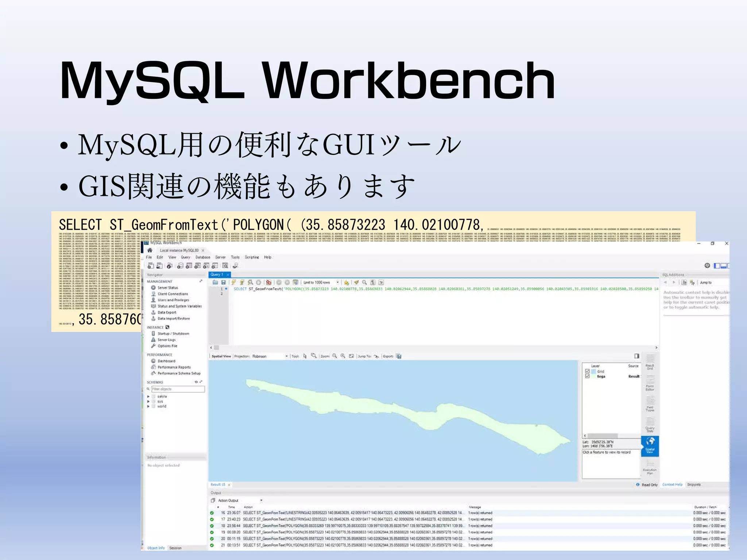Export spatial view image icon
Viewport: 747px width, 560px height.
(x=399, y=356)
